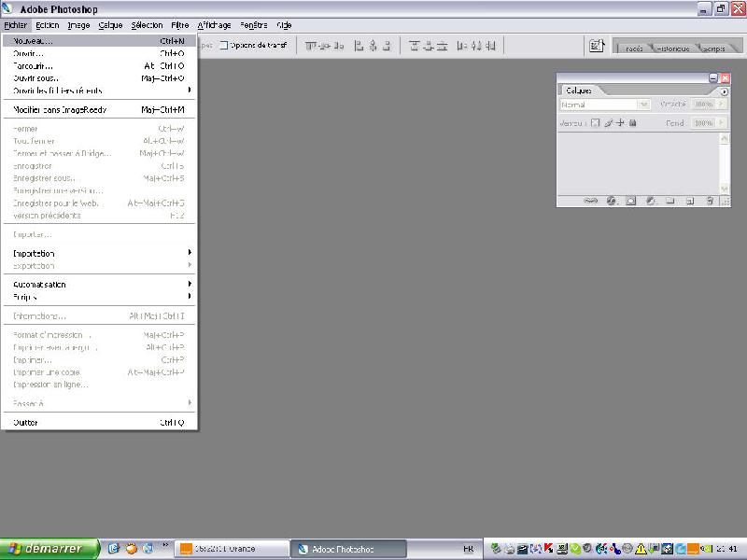Screen dimensions: 747x560
Task: Open the Normal blend mode dropdown
Action: pos(605,105)
